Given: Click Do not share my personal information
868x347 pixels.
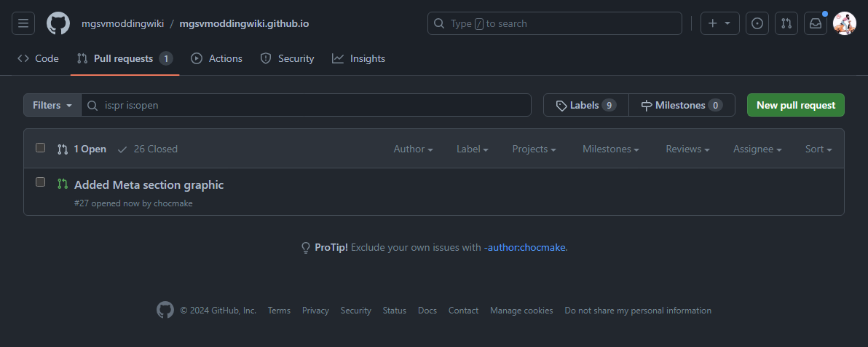Looking at the screenshot, I should pyautogui.click(x=638, y=311).
